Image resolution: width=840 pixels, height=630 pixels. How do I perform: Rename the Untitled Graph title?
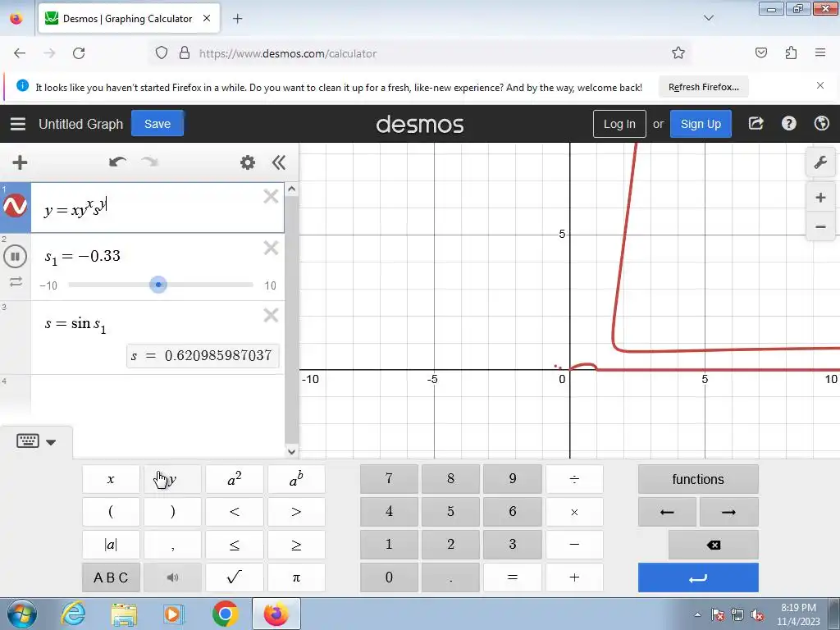click(x=81, y=124)
